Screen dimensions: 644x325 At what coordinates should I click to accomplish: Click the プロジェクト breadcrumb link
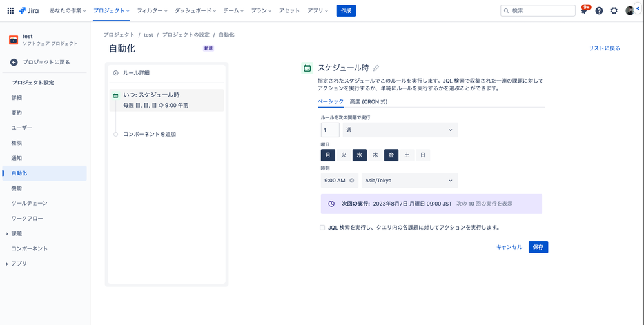point(119,35)
